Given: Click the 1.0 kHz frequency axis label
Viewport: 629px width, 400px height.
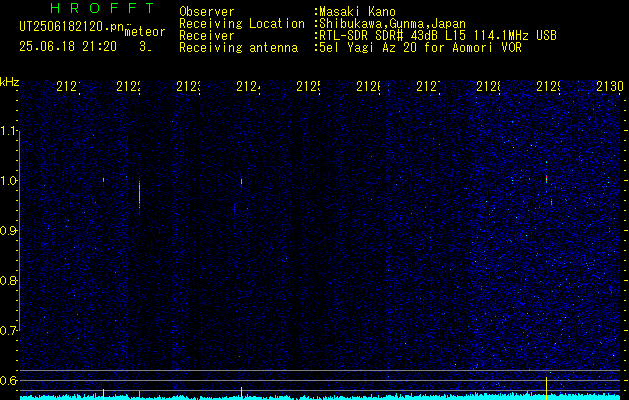Looking at the screenshot, I should [8, 181].
